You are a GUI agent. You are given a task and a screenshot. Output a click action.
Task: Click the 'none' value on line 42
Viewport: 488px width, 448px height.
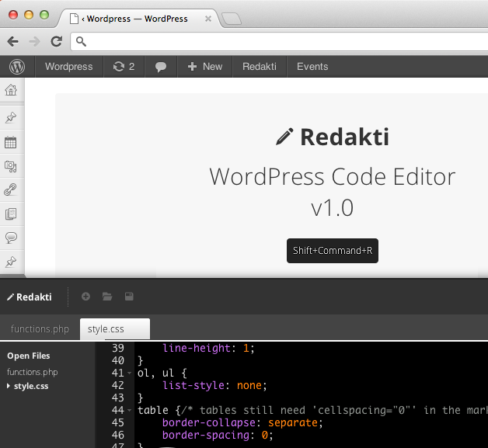pyautogui.click(x=249, y=385)
